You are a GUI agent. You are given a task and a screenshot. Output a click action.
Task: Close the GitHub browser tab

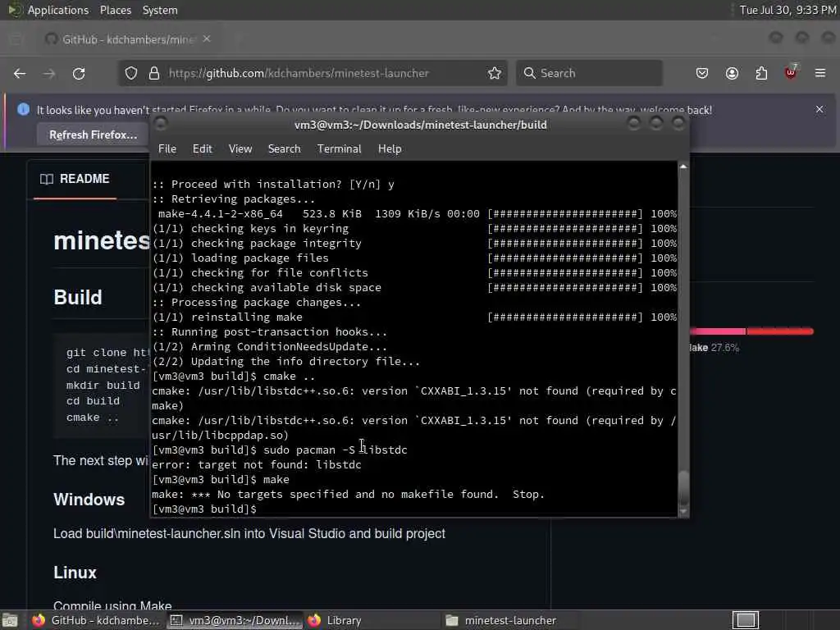click(x=207, y=39)
